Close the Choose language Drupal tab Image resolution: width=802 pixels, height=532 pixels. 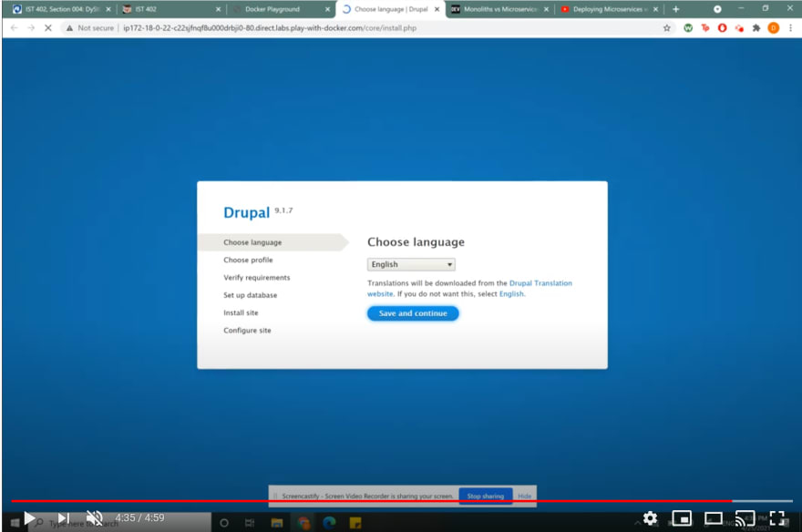(437, 9)
